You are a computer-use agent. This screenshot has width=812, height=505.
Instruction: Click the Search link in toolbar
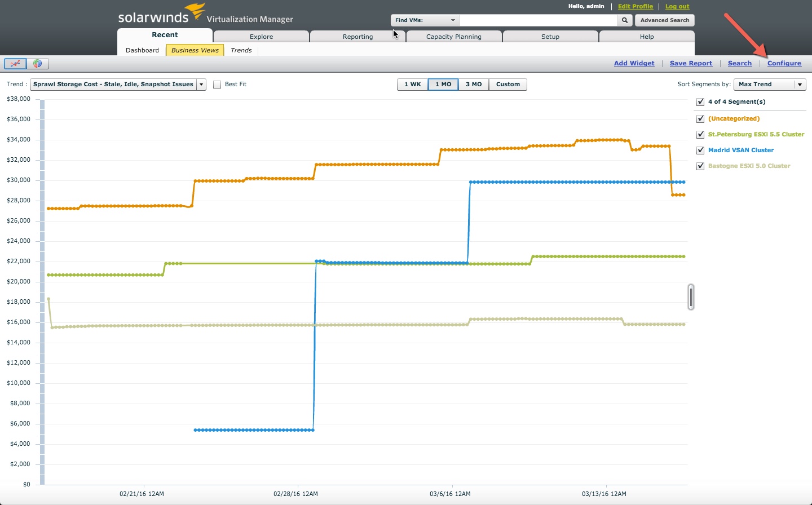[x=740, y=63]
